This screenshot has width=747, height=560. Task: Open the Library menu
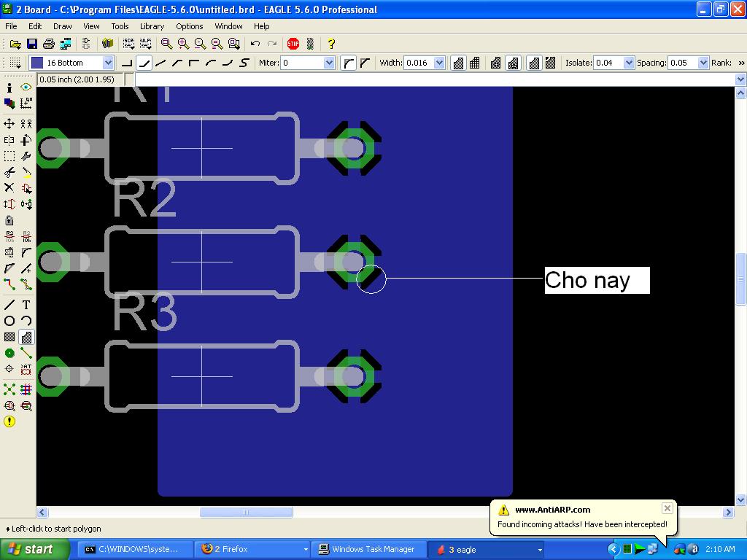click(152, 26)
